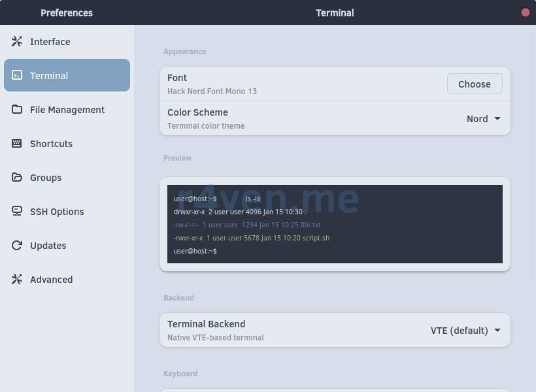The height and width of the screenshot is (392, 536).
Task: Select the Terminal Backend row label
Action: tap(206, 324)
